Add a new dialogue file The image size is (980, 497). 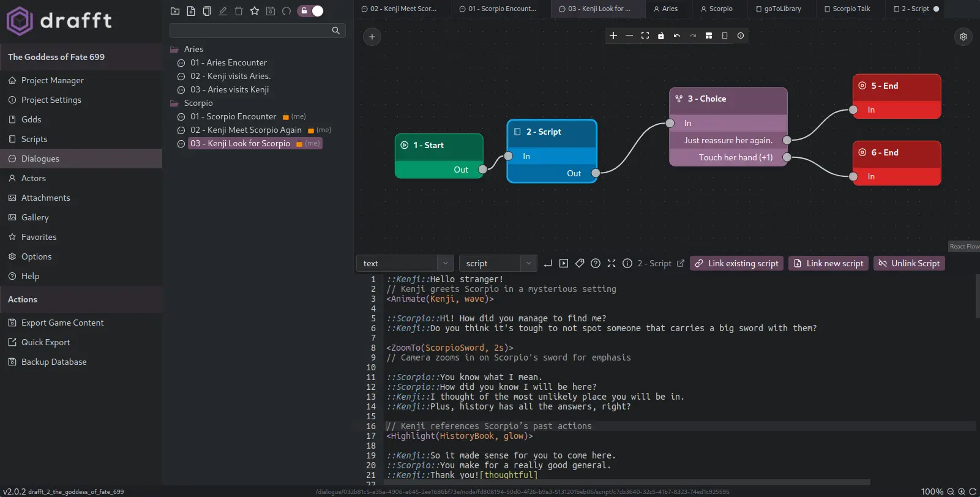191,11
